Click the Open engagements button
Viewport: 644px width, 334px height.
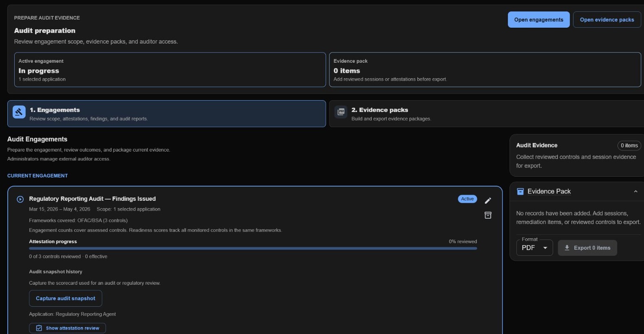pyautogui.click(x=538, y=20)
